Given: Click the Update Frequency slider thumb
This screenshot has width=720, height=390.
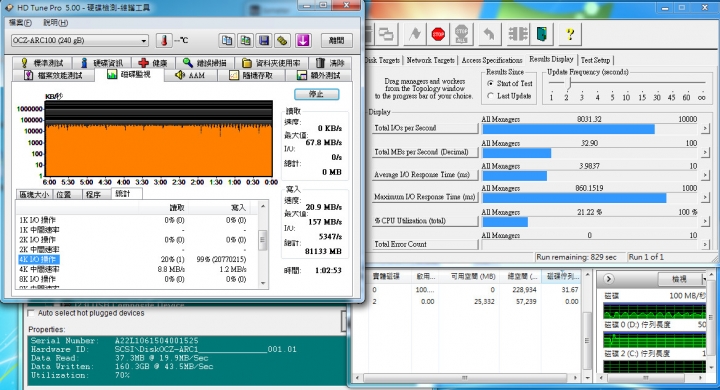Looking at the screenshot, I should pyautogui.click(x=569, y=83).
